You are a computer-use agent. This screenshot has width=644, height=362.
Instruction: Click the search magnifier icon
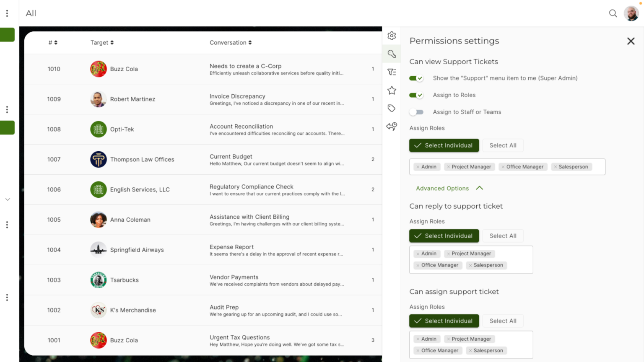click(x=613, y=13)
